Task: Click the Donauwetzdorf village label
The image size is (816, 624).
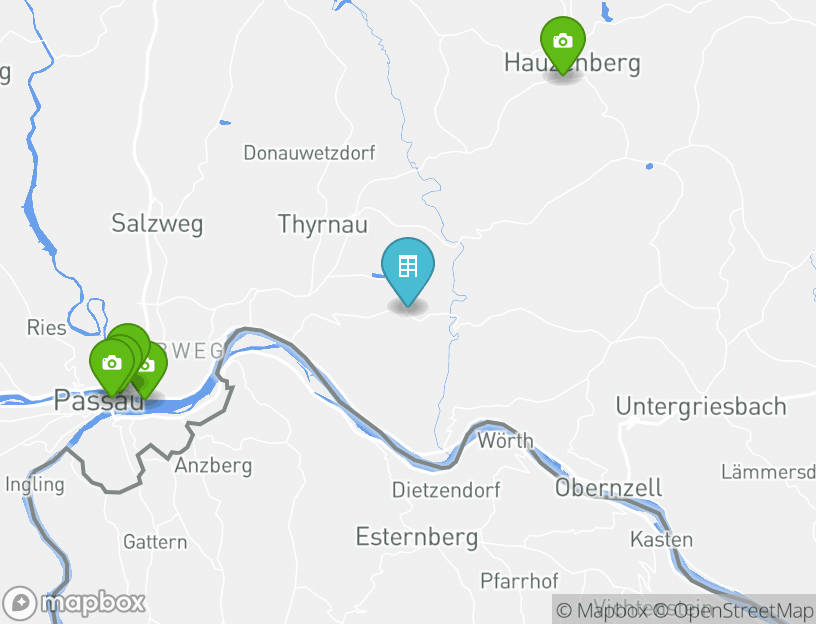Action: 309,153
